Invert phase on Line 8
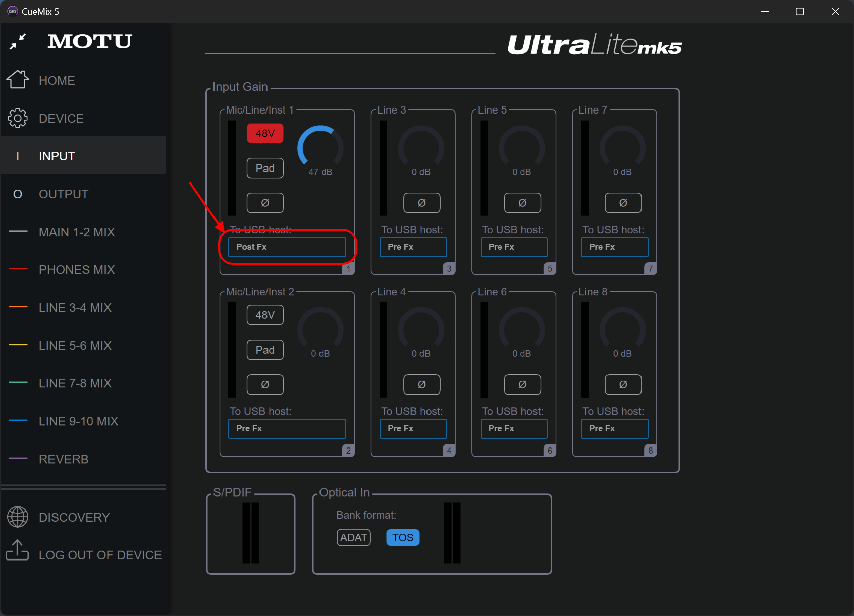 (x=623, y=384)
